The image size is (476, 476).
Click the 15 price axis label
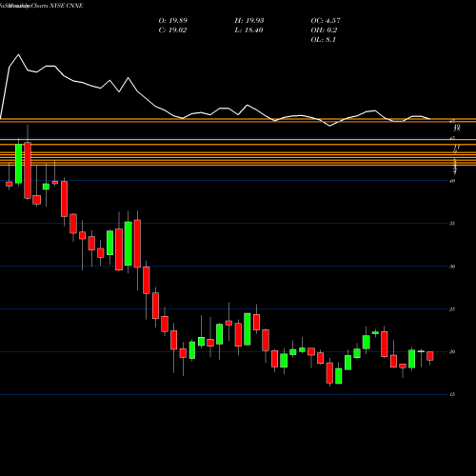pyautogui.click(x=452, y=394)
